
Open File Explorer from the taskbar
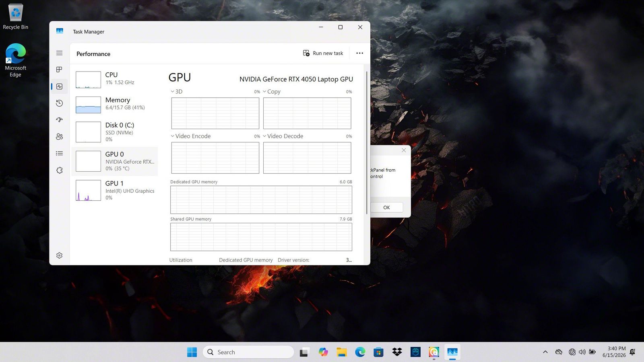pyautogui.click(x=342, y=352)
